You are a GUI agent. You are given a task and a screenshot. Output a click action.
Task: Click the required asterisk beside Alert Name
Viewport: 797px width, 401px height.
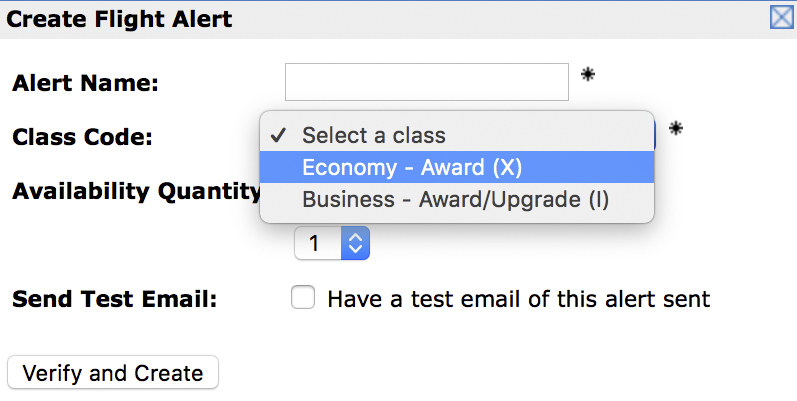[589, 75]
